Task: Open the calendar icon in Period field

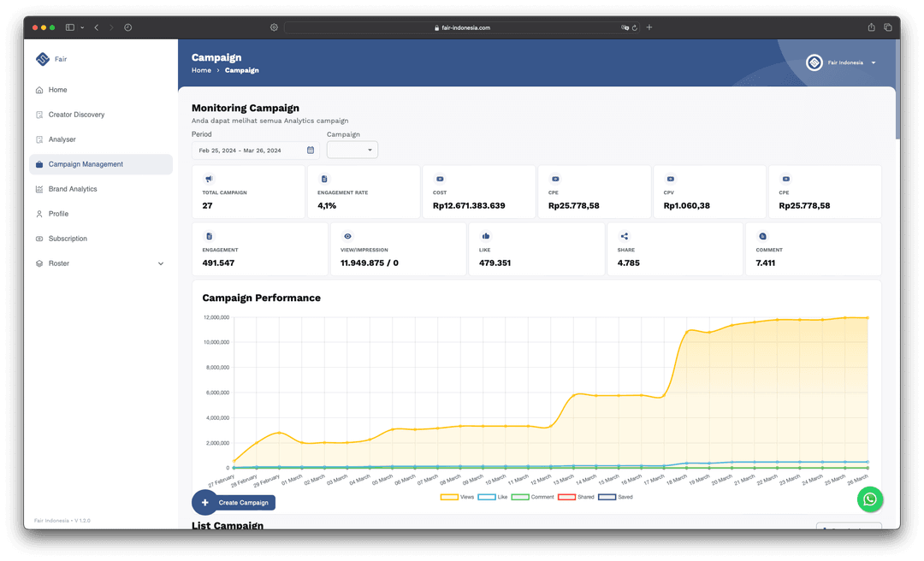Action: pyautogui.click(x=311, y=151)
